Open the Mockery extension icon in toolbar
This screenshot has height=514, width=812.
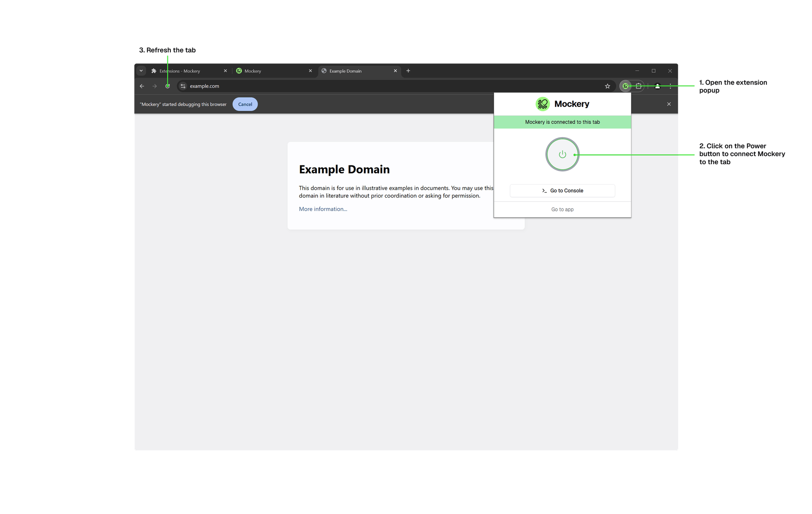625,86
